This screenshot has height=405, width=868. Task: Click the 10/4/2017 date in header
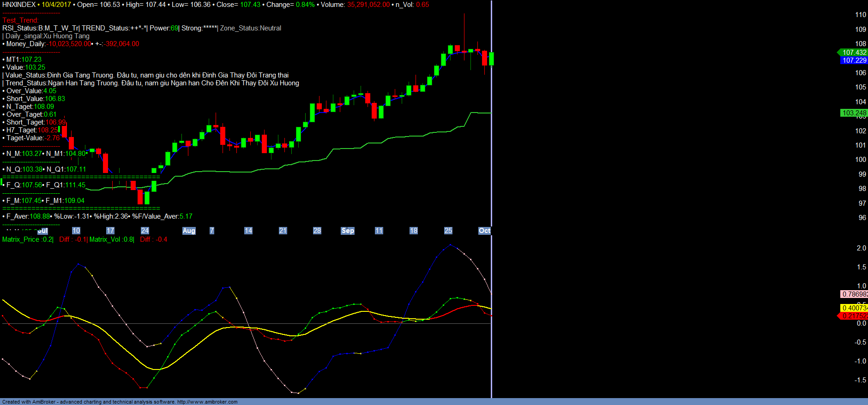(x=56, y=5)
